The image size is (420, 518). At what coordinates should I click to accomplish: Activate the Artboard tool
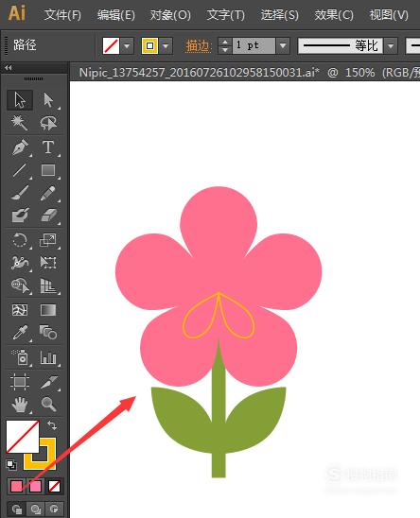(20, 382)
